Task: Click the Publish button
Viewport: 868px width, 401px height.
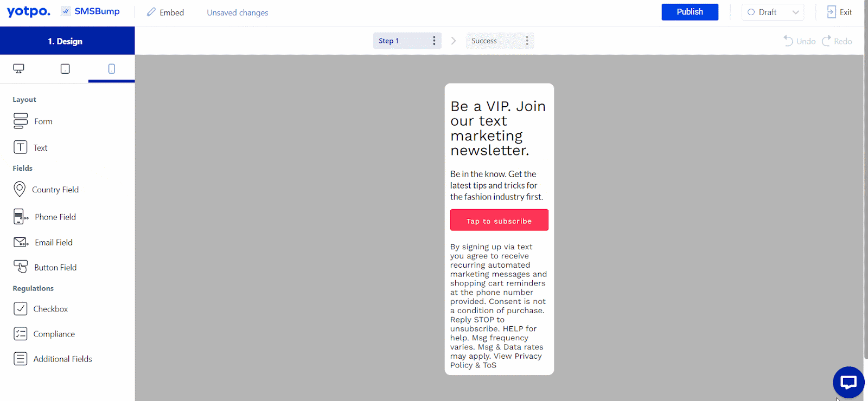Action: coord(690,12)
